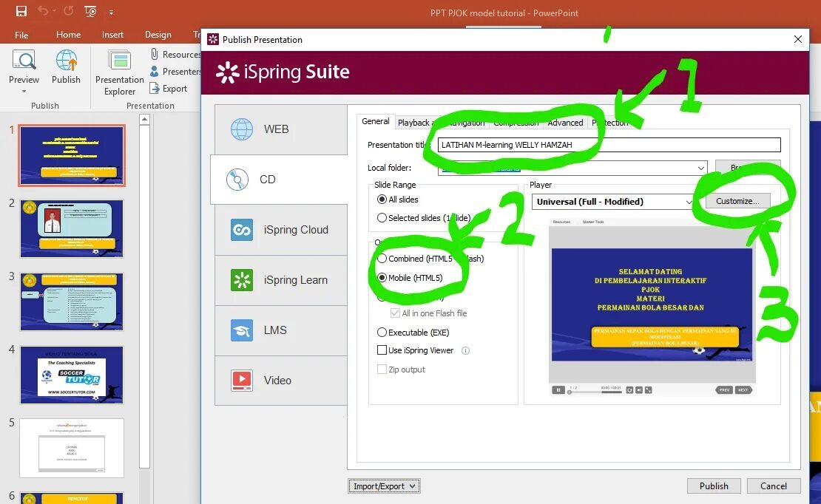Viewport: 821px width, 504px height.
Task: Select Executable (EXE) output option
Action: 382,333
